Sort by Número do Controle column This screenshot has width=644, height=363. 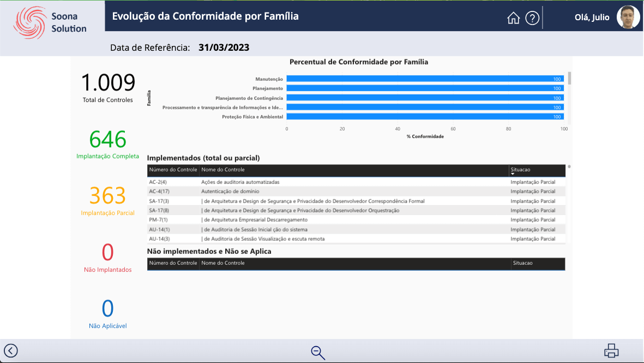173,170
